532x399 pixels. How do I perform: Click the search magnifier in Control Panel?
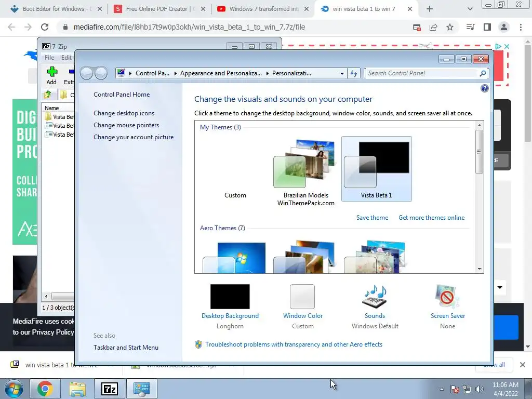(x=483, y=73)
